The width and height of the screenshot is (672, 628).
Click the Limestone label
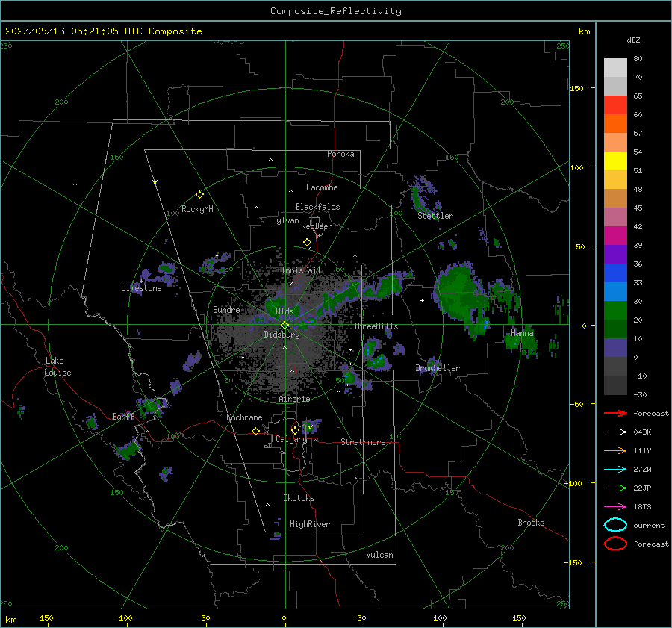pyautogui.click(x=141, y=288)
